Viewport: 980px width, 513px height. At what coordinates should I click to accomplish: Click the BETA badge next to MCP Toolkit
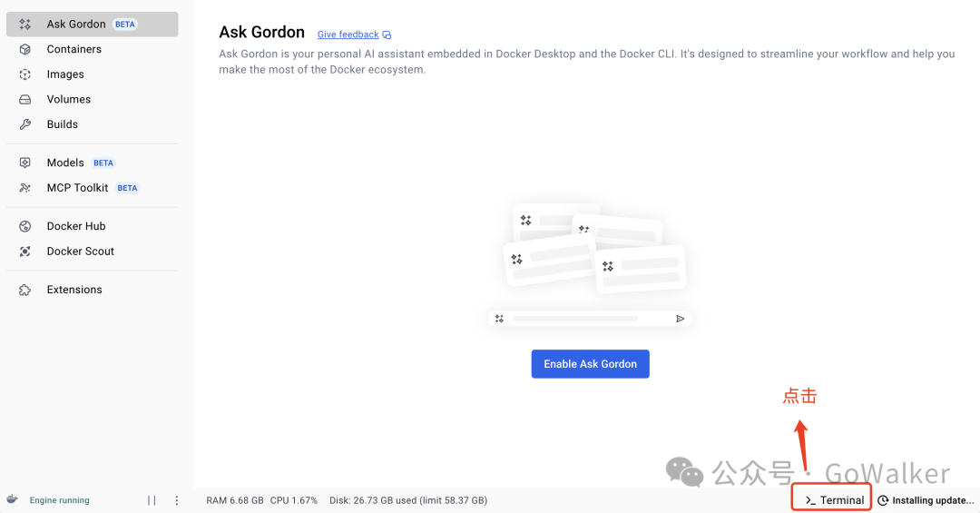pyautogui.click(x=128, y=188)
